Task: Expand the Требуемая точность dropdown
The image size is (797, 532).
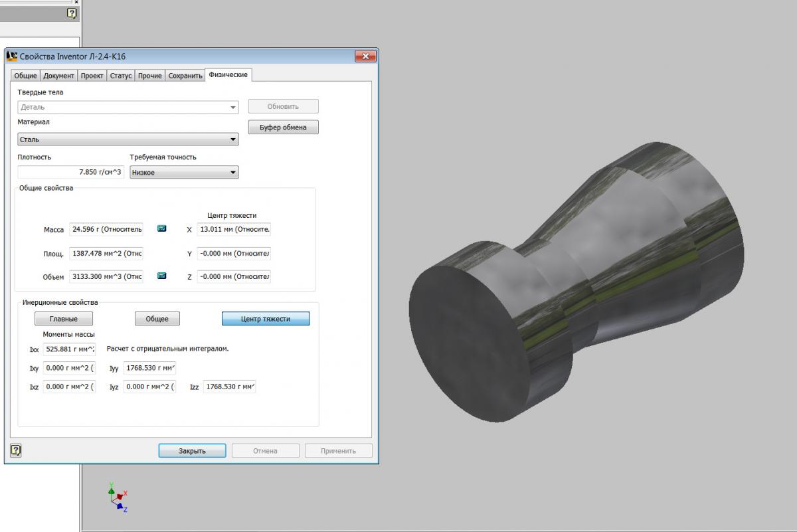Action: (184, 172)
